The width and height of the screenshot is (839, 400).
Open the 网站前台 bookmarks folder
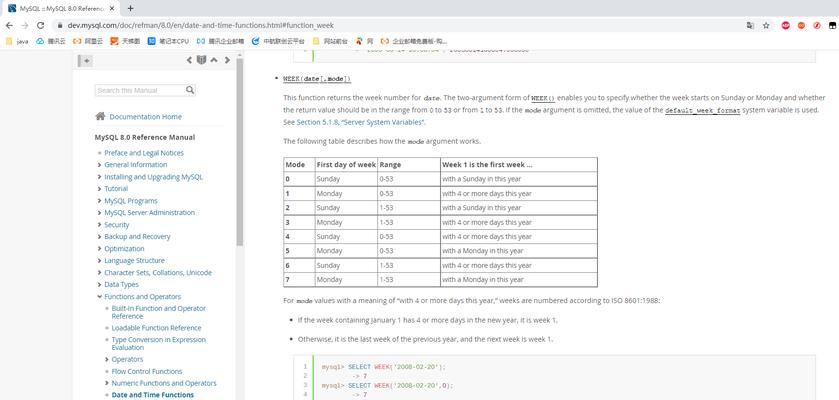330,41
